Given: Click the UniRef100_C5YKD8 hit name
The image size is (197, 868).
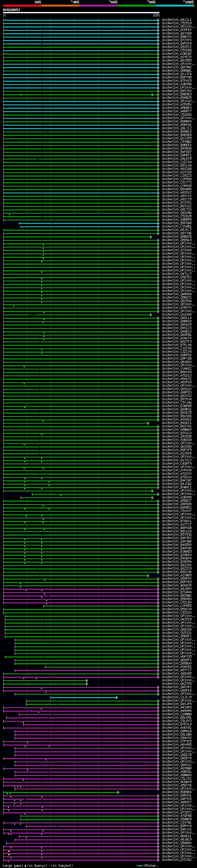Looking at the screenshot, I should (177, 50).
